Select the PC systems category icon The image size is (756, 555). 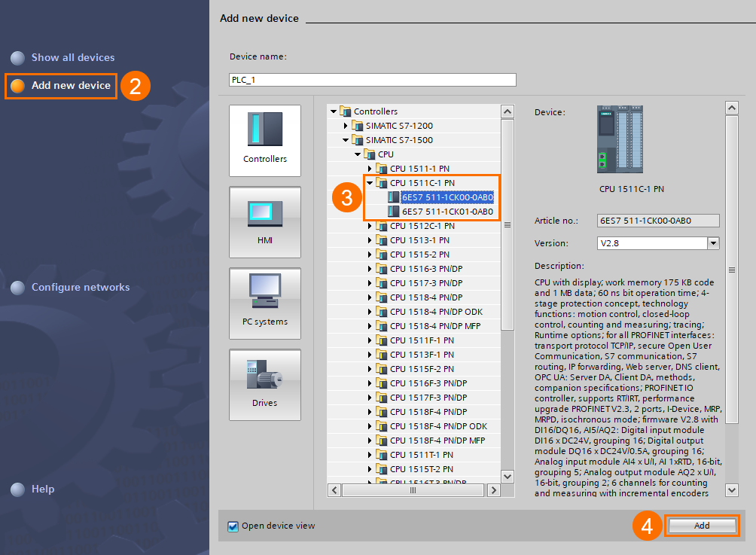[265, 303]
